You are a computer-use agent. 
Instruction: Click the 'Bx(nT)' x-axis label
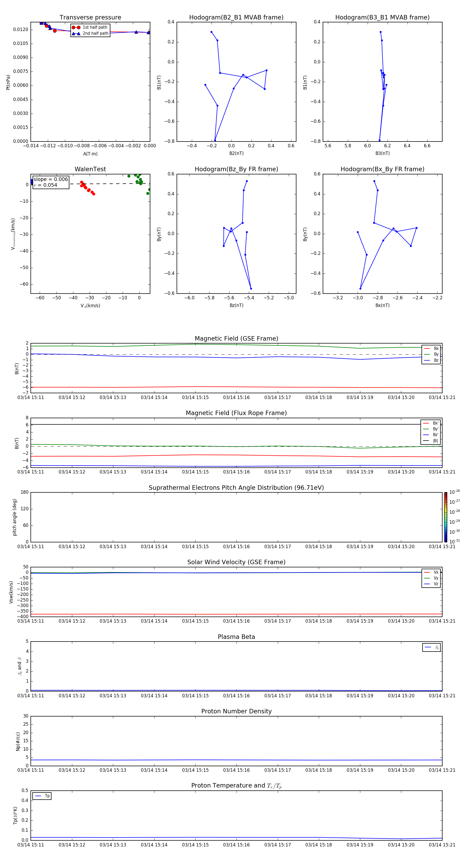382,305
